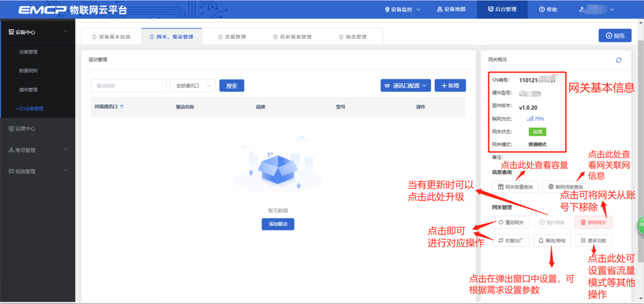Screen dimensions: 644x304
Task: Collapse the 设备中心 sidebar section
Action: pos(38,32)
